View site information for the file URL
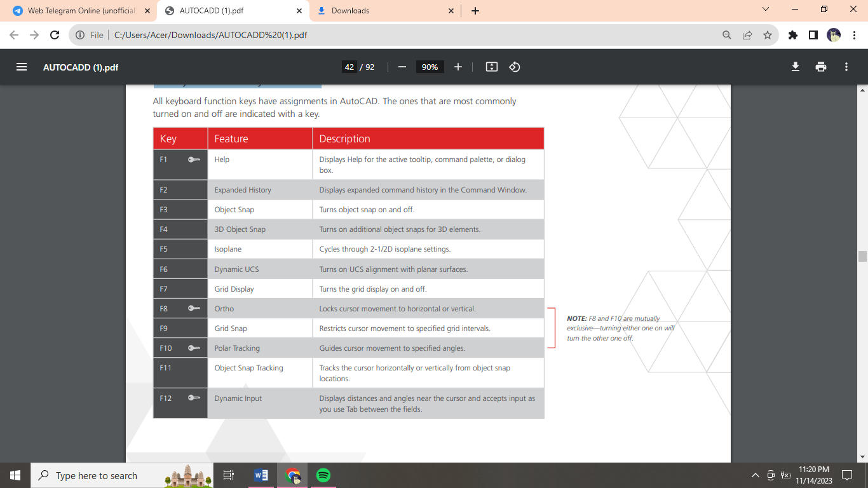 click(x=80, y=35)
